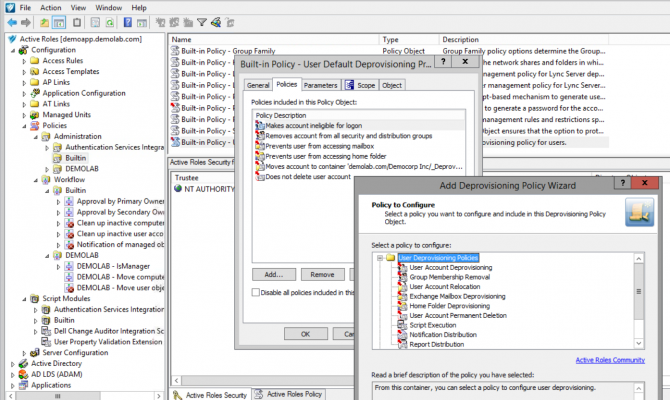Expand the Active Directory node
Viewport: 670px width, 400px height.
13,364
